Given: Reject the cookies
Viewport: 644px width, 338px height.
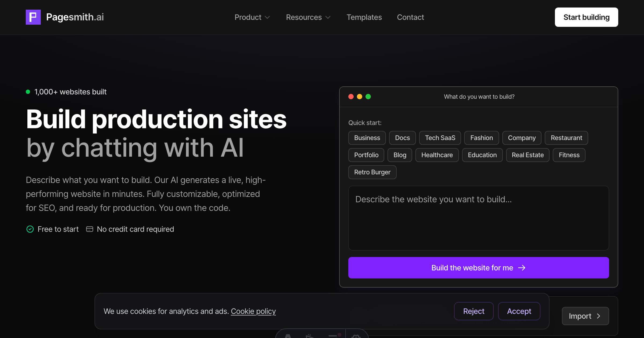Looking at the screenshot, I should (x=474, y=311).
